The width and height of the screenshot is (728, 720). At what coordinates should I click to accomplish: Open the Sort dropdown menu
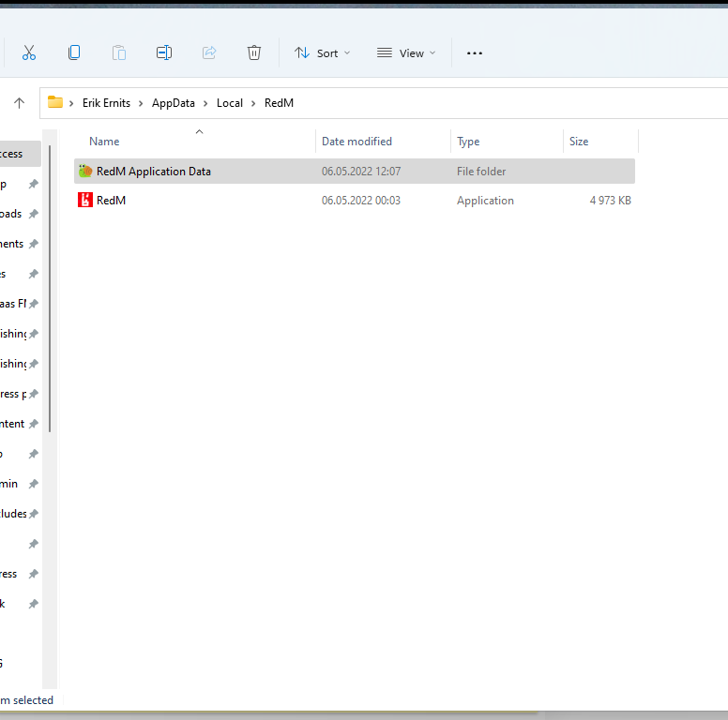[x=322, y=53]
